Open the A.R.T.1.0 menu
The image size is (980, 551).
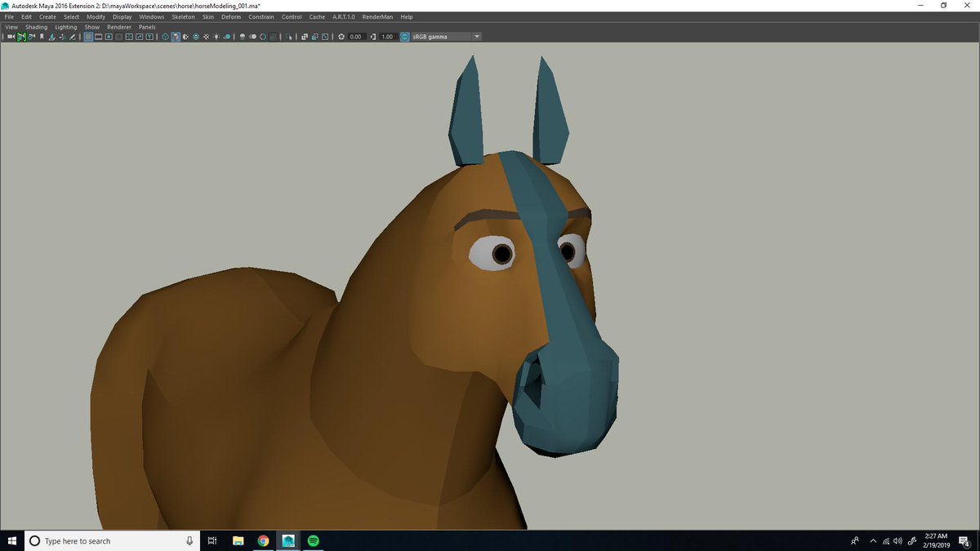coord(344,16)
